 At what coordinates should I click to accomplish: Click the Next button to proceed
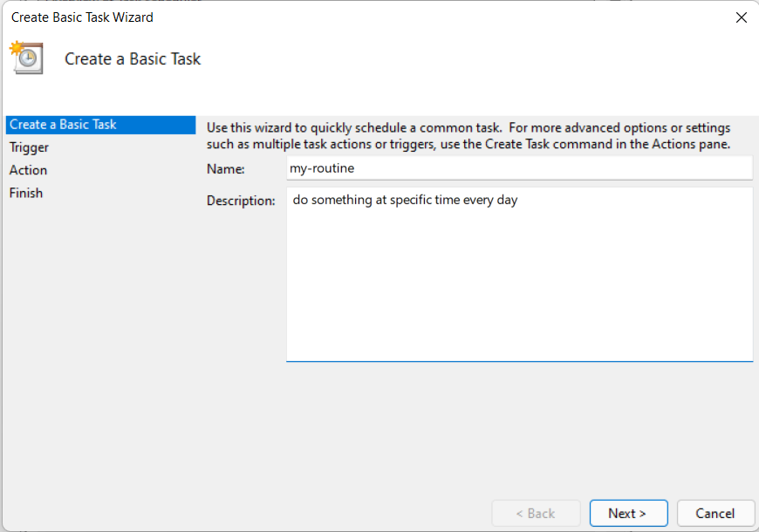(628, 513)
